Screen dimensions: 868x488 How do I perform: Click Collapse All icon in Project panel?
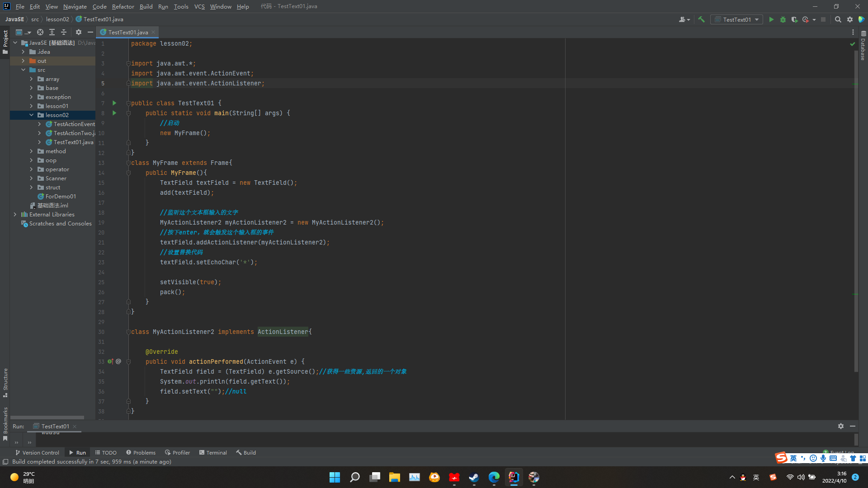[64, 32]
